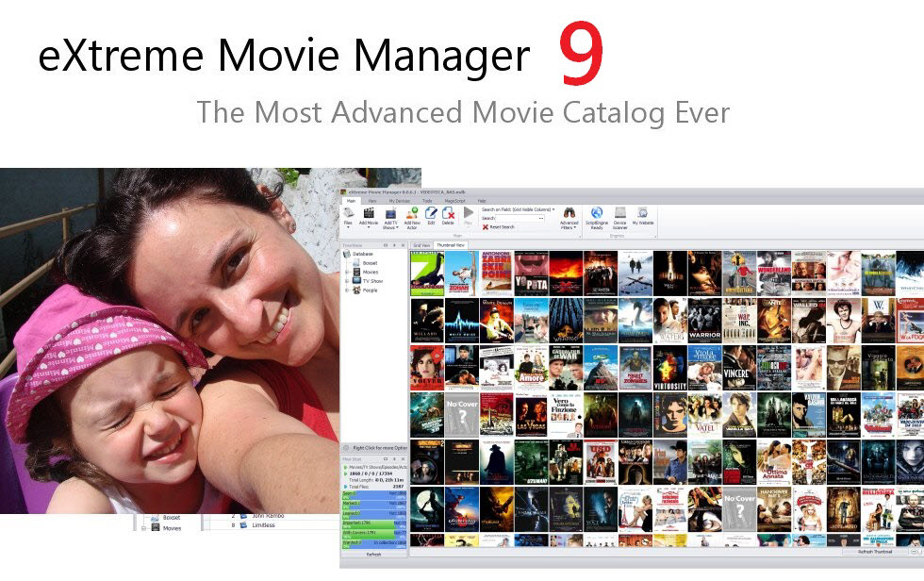Image resolution: width=924 pixels, height=581 pixels.
Task: Toggle auto-hide pin on Filter Stat panel
Action: point(394,459)
